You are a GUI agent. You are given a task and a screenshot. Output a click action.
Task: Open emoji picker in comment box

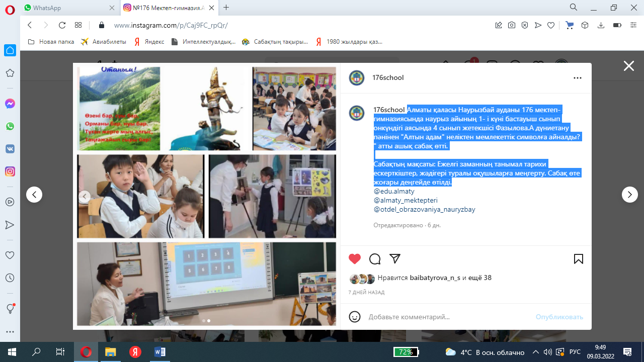[355, 317]
